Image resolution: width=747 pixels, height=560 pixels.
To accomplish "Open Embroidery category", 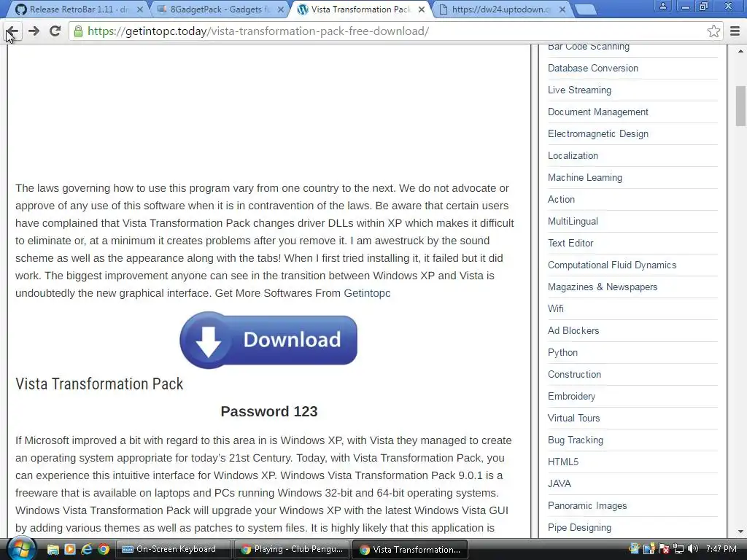I will (571, 396).
